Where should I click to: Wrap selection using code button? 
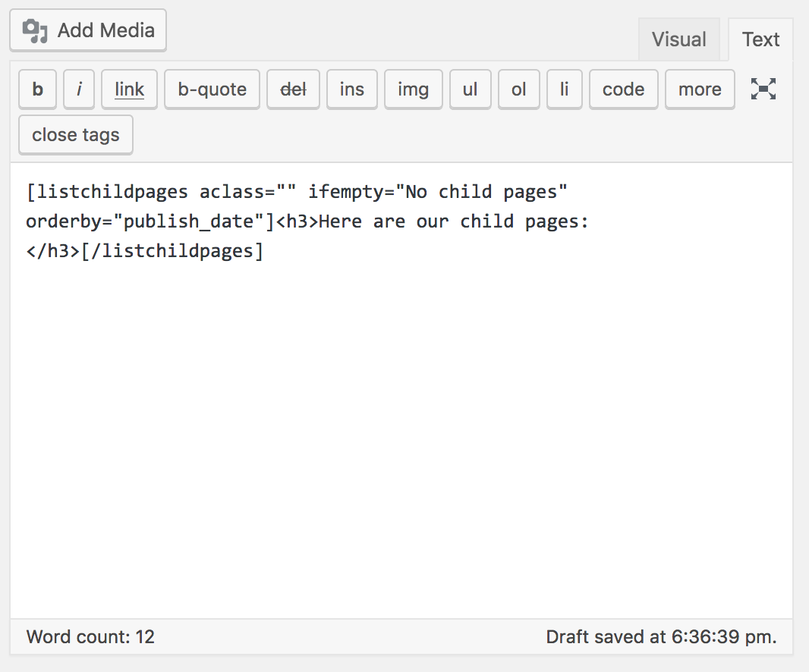623,89
